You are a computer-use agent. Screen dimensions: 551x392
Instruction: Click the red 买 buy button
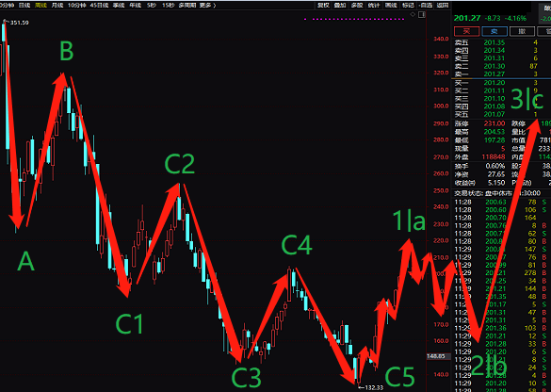(x=466, y=31)
